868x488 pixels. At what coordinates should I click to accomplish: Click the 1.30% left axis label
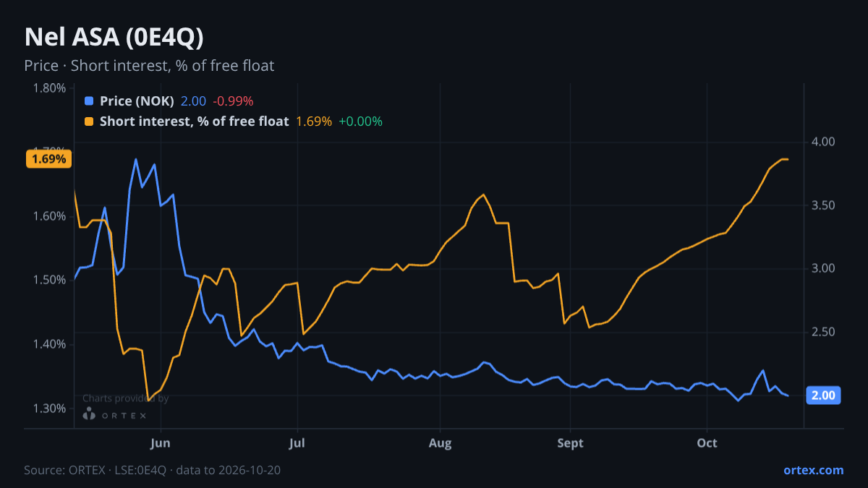(x=49, y=408)
